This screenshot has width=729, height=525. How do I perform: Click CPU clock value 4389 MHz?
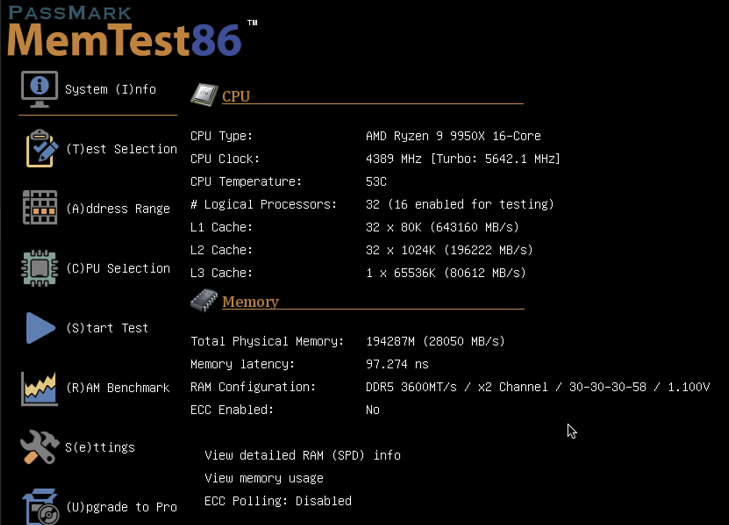(x=463, y=159)
